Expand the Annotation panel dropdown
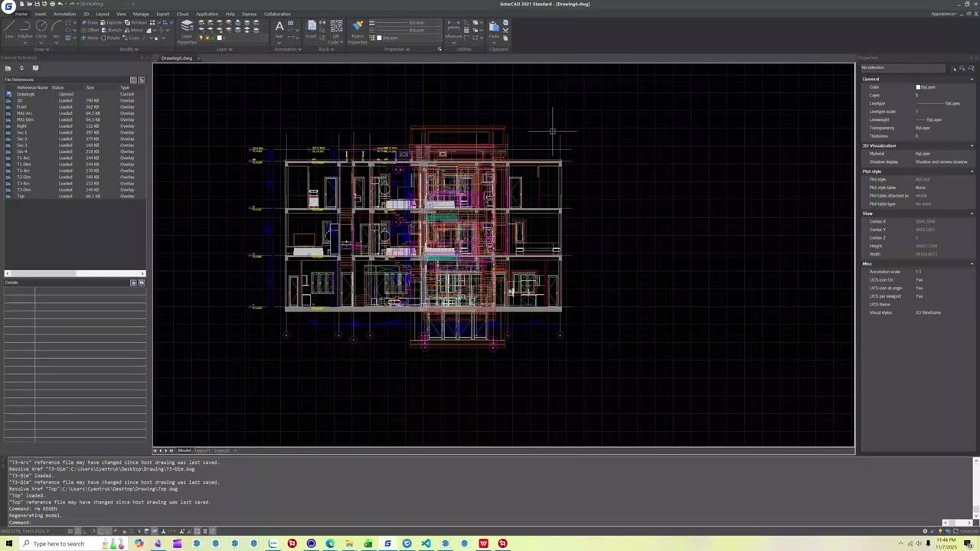The image size is (980, 551). (x=288, y=49)
